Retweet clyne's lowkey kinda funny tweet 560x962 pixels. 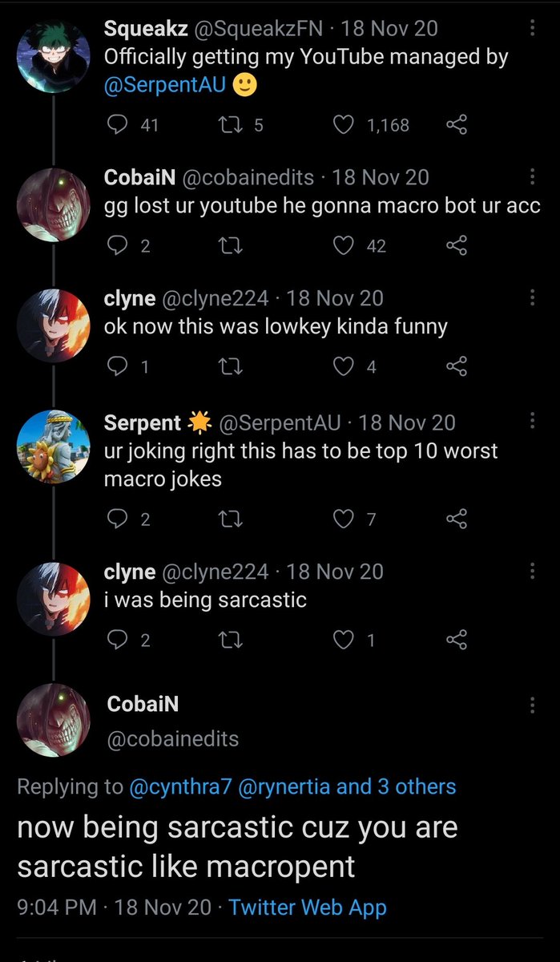point(232,367)
